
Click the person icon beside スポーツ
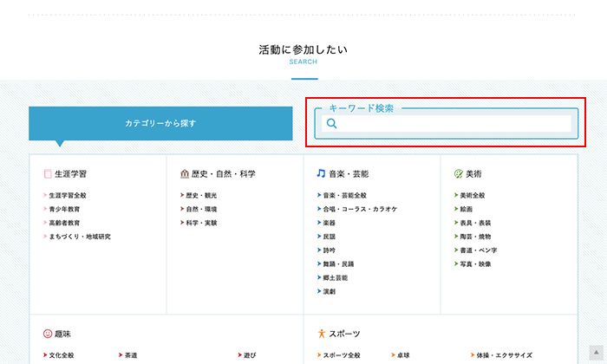coord(322,334)
